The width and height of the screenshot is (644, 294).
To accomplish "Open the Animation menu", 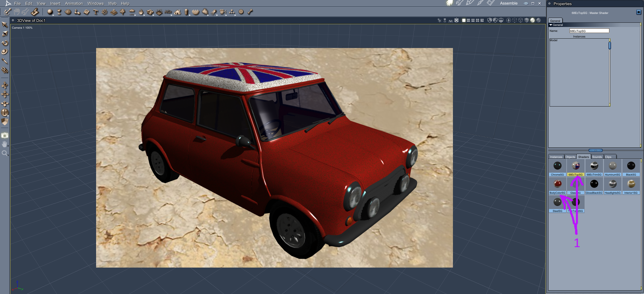I will click(74, 3).
